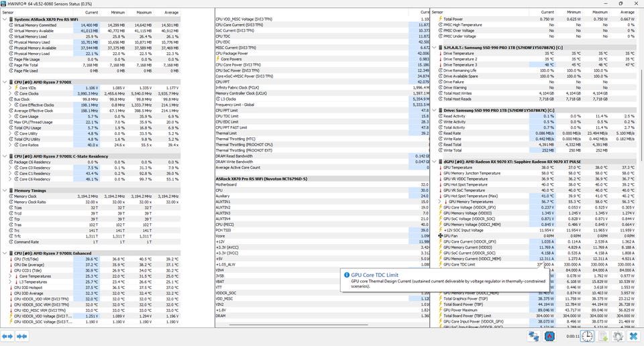Screen dimensions: 644x346
Task: Click the lightning bolt icon beside Core VIDs
Action: point(16,88)
